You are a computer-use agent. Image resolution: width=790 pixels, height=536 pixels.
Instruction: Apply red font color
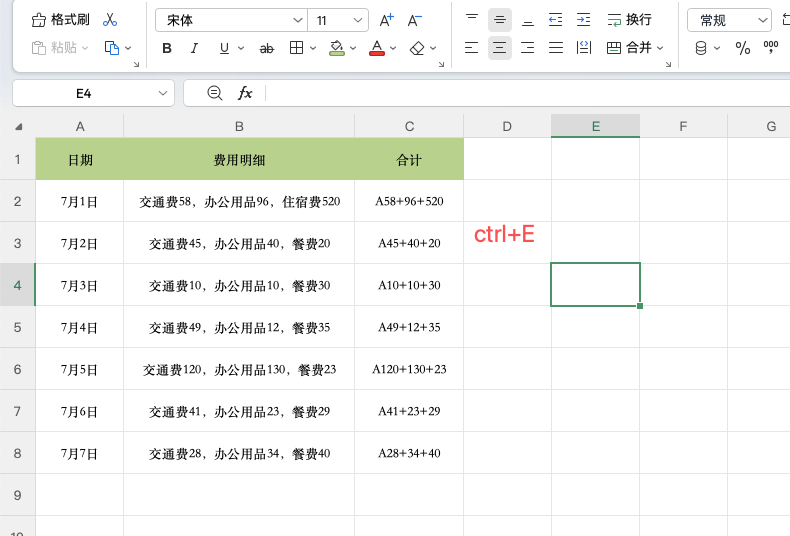click(377, 48)
